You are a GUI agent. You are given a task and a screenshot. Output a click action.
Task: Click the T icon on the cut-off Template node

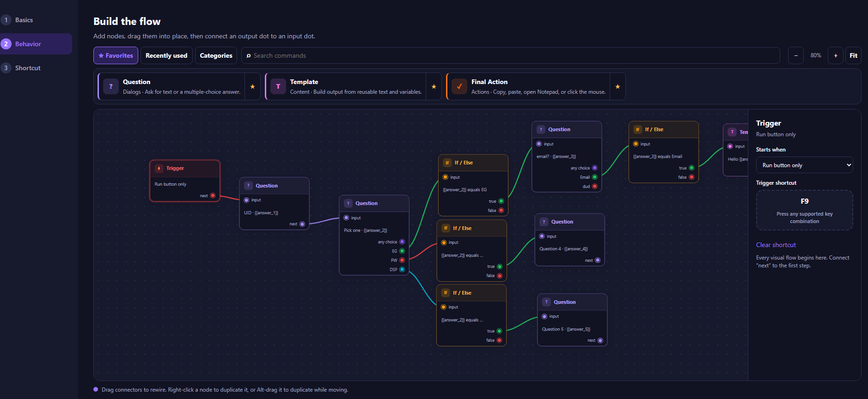(732, 132)
